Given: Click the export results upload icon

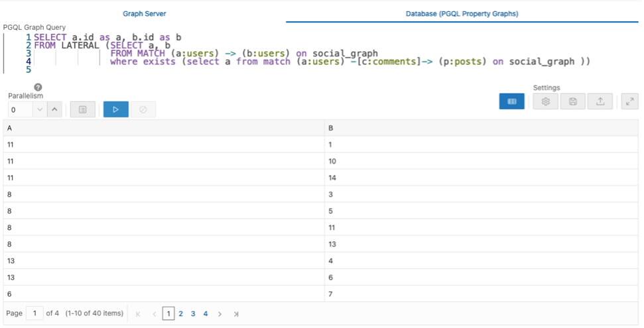Looking at the screenshot, I should tap(600, 101).
